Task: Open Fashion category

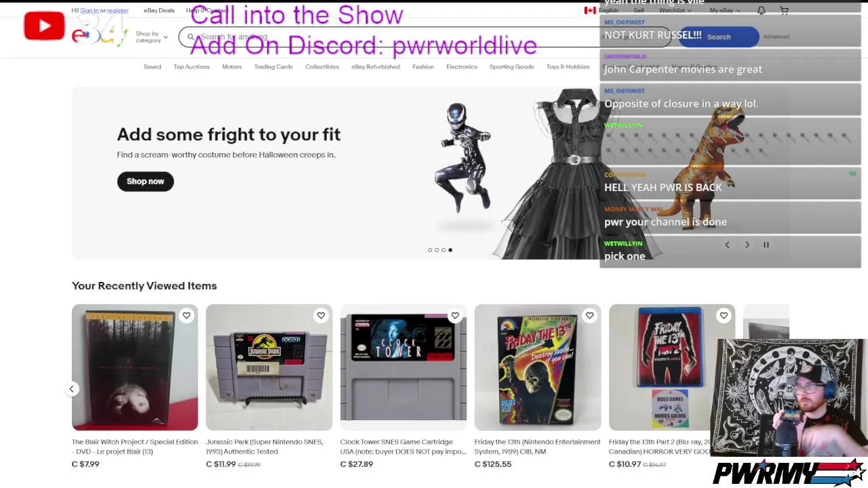Action: (x=423, y=66)
